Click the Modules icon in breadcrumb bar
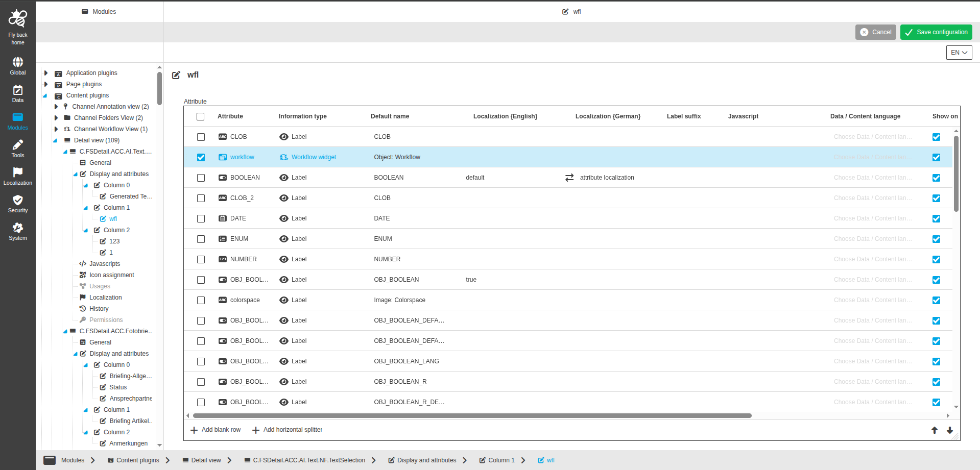This screenshot has height=470, width=980. (50, 460)
